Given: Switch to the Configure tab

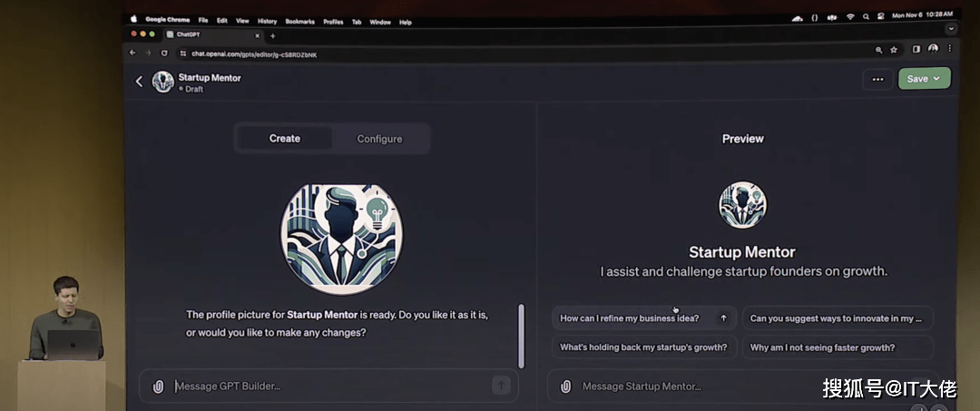Looking at the screenshot, I should [379, 139].
